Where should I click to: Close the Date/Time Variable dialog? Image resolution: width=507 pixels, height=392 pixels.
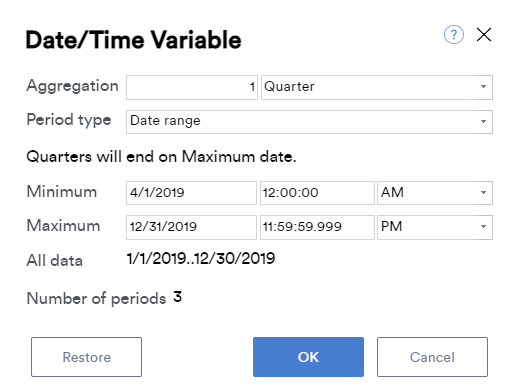pyautogui.click(x=484, y=34)
